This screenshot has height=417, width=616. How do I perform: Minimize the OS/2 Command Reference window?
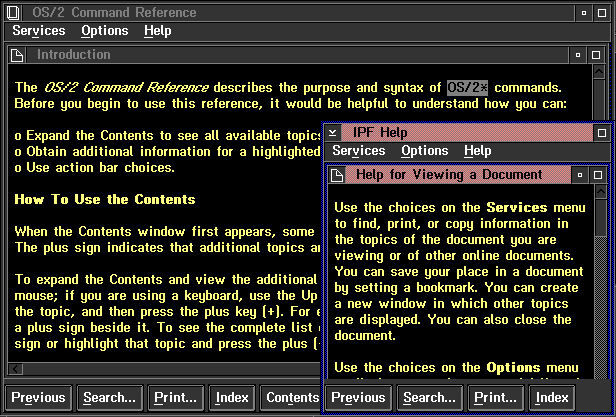pyautogui.click(x=584, y=13)
